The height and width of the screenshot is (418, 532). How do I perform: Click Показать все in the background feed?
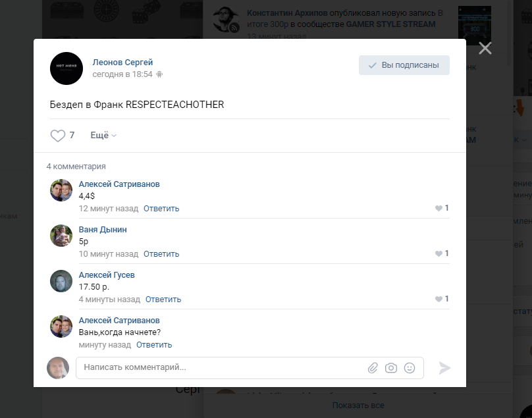358,405
